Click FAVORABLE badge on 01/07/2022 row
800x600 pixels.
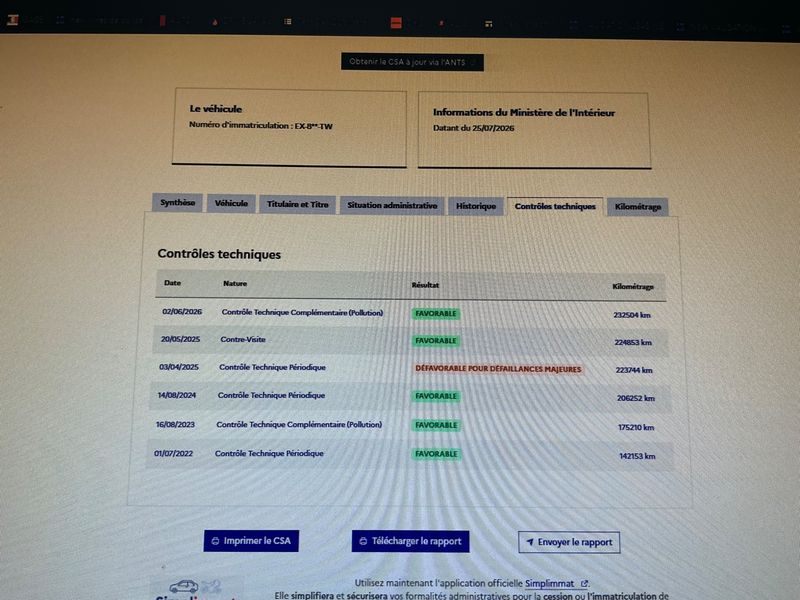coord(436,454)
